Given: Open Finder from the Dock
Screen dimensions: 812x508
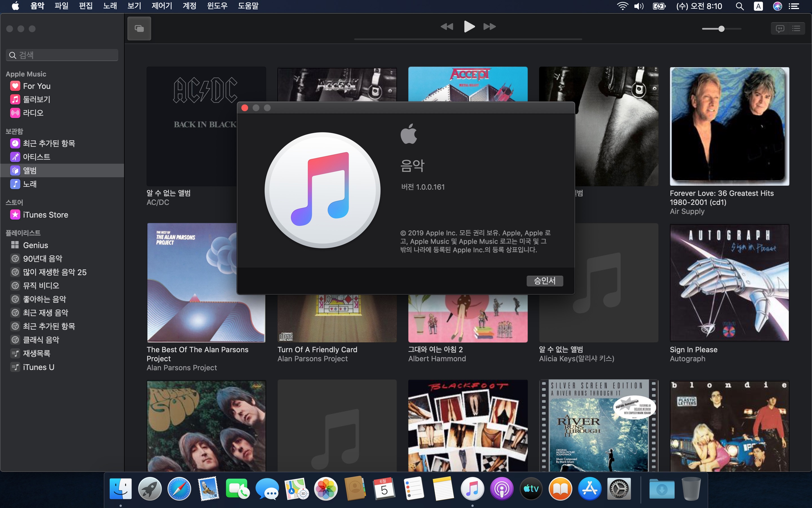Looking at the screenshot, I should point(120,489).
